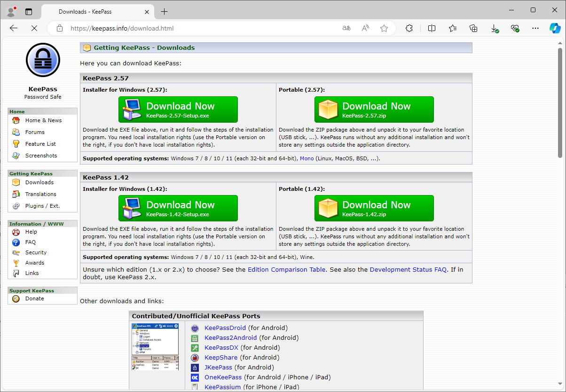
Task: Click the FAQ question mark icon
Action: coord(16,242)
